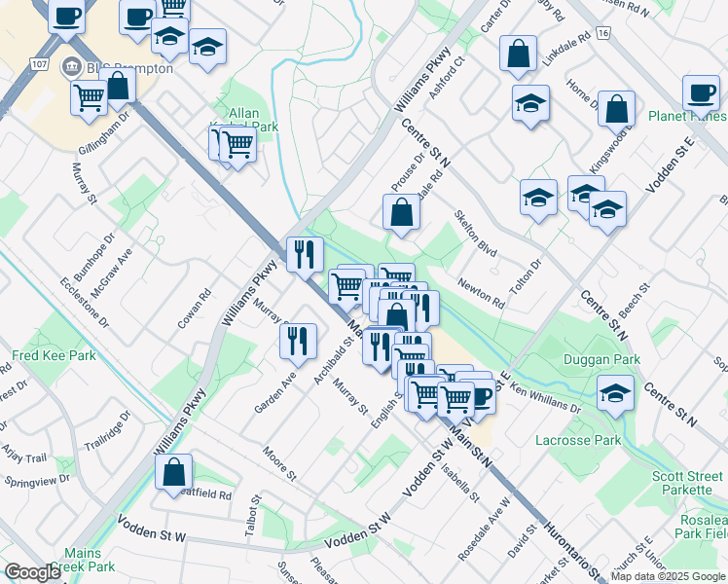
Task: Select the Fred Kee Park label
Action: point(54,355)
